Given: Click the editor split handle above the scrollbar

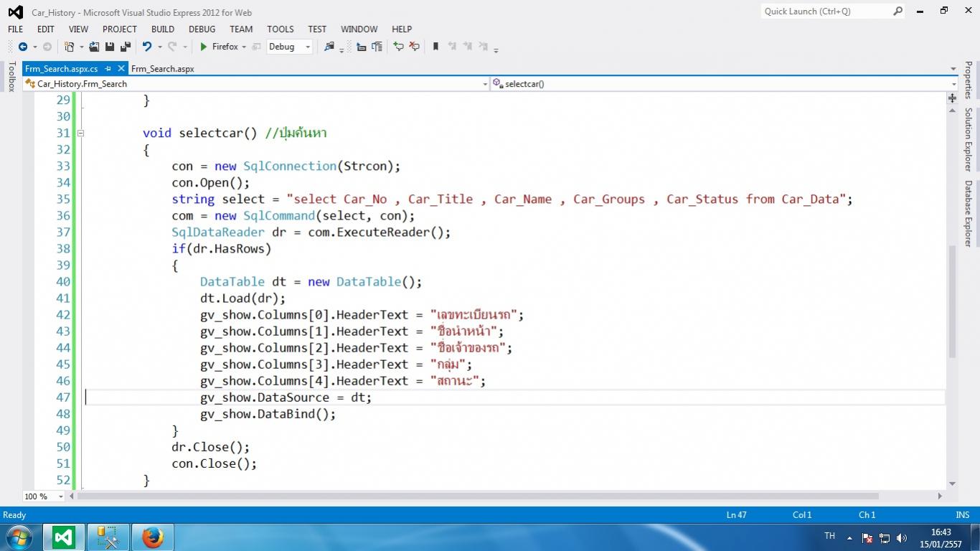Looking at the screenshot, I should tap(953, 98).
